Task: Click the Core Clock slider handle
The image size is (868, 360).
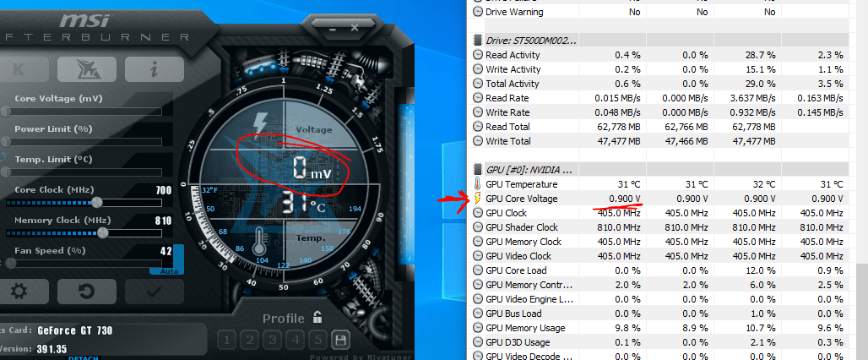Action: (97, 202)
